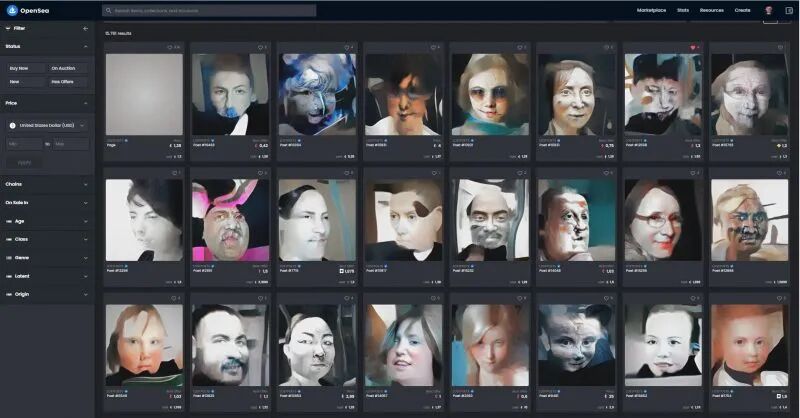800x418 pixels.
Task: Click heart on blue-gray face with round ears card
Action: (607, 298)
